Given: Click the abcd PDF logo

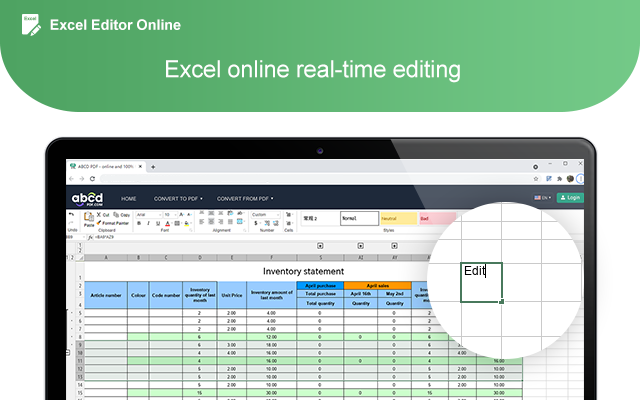Looking at the screenshot, I should pos(87,199).
